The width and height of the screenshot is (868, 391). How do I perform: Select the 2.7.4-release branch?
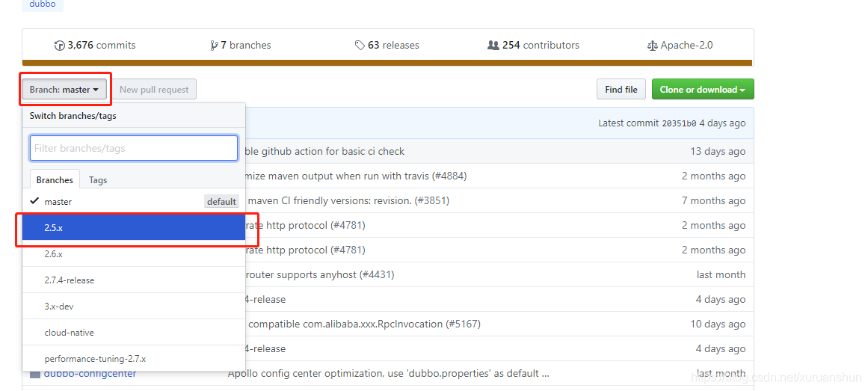coord(133,280)
